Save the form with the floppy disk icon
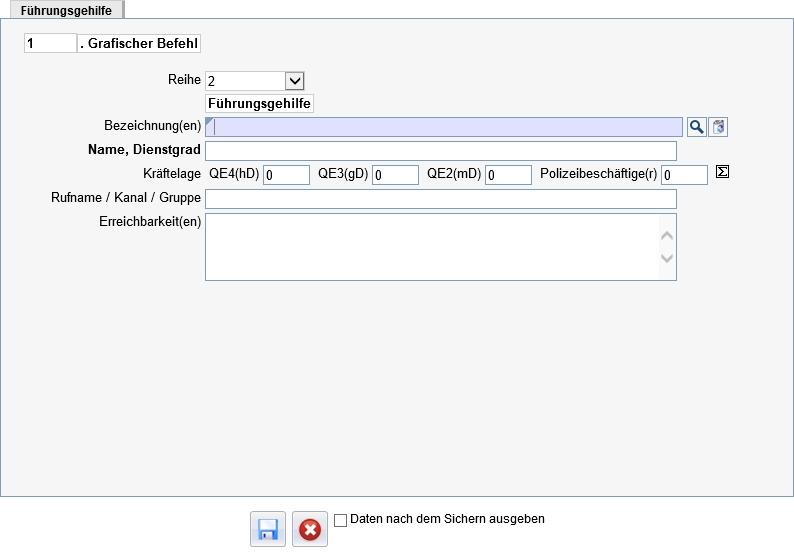Viewport: 794px width, 559px height. point(268,529)
